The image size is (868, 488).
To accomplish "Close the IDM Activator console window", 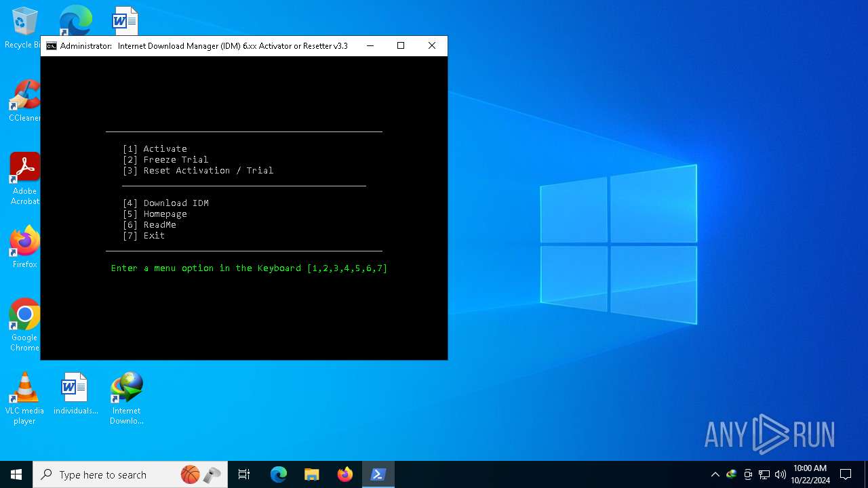I will click(x=432, y=46).
